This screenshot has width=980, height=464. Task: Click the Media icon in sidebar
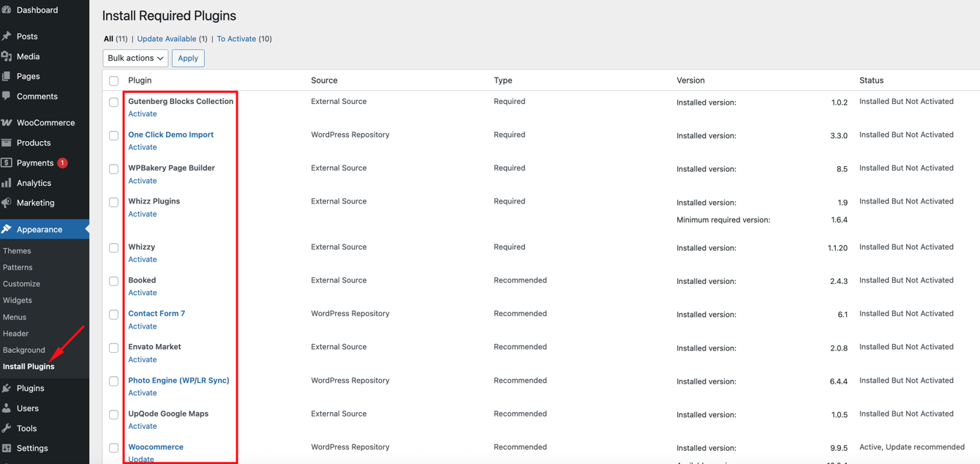(7, 56)
